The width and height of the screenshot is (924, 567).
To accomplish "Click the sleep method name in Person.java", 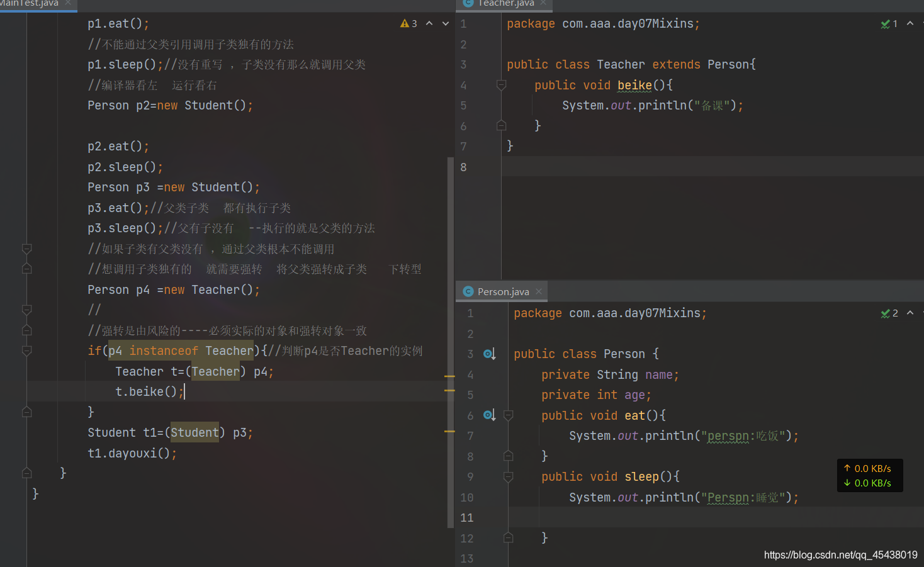I will (641, 477).
